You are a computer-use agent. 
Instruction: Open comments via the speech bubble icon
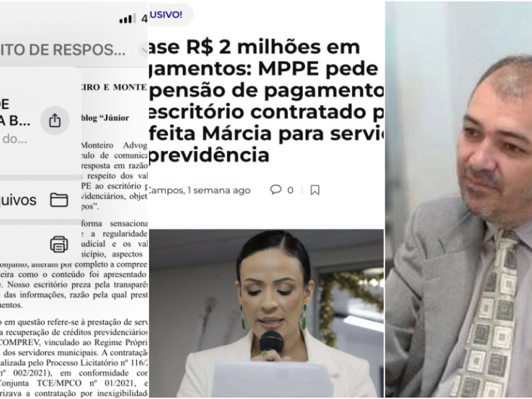click(x=276, y=190)
